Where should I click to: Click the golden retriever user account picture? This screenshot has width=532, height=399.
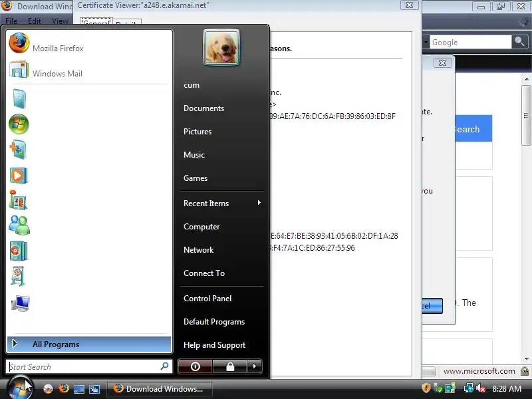[x=221, y=48]
